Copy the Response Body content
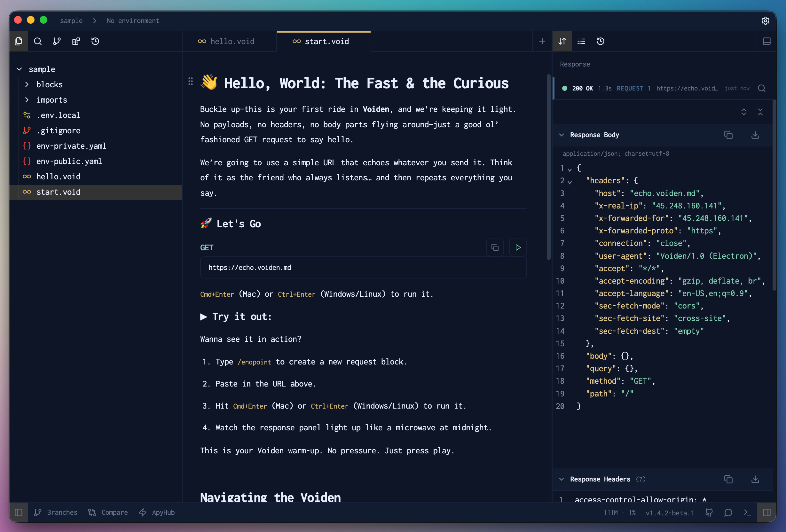Viewport: 786px width, 532px height. [x=728, y=135]
